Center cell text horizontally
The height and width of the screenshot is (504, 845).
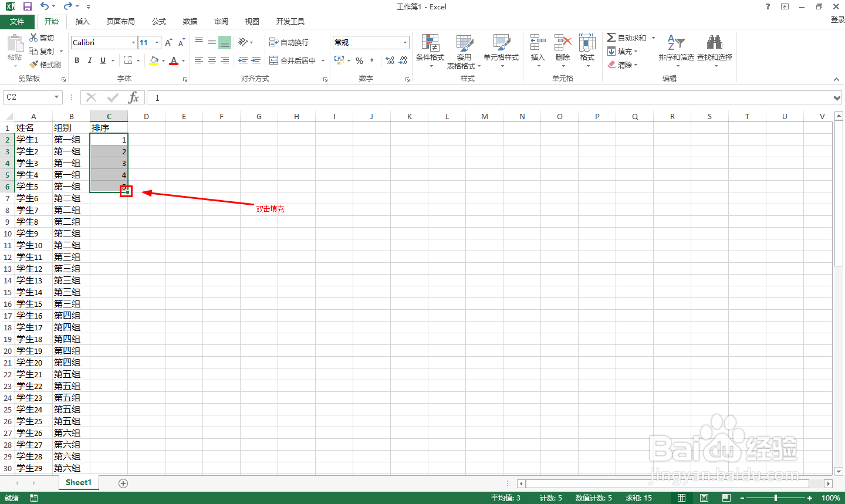212,60
